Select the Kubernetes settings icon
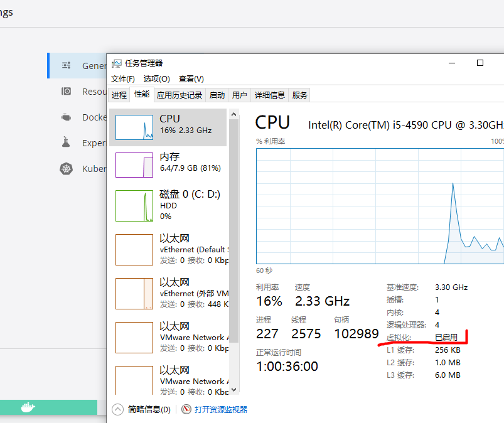 click(67, 168)
